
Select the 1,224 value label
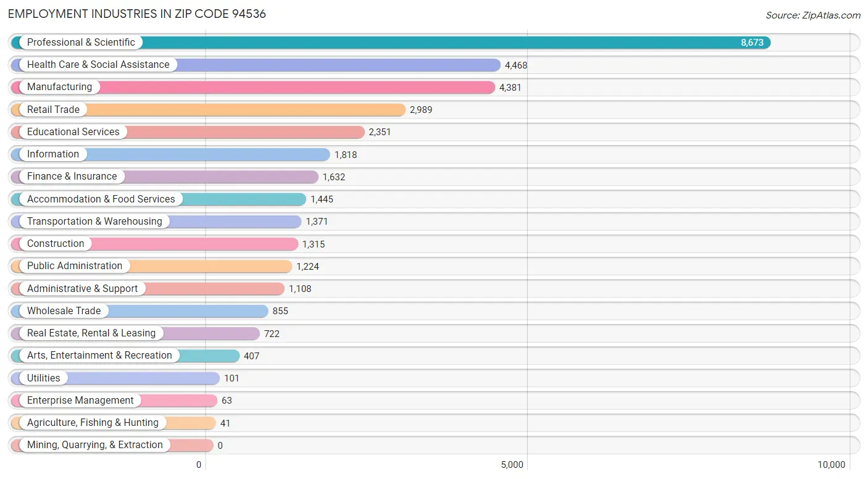point(307,267)
